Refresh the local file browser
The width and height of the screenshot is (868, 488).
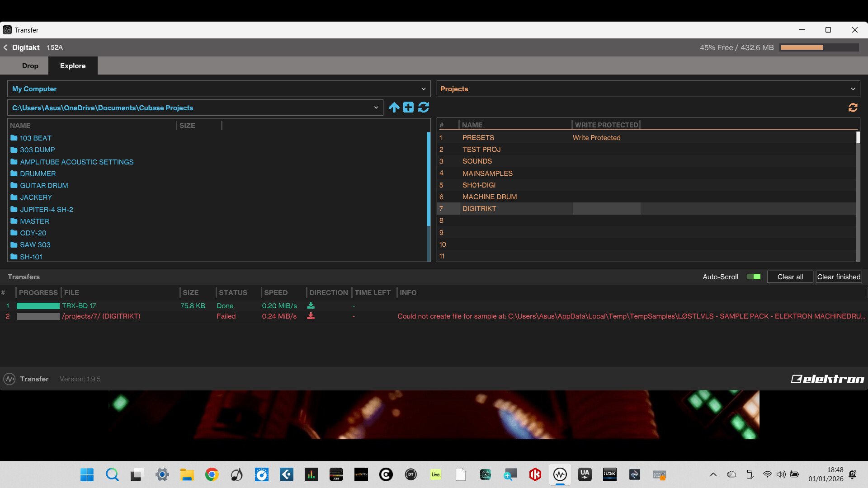(424, 108)
